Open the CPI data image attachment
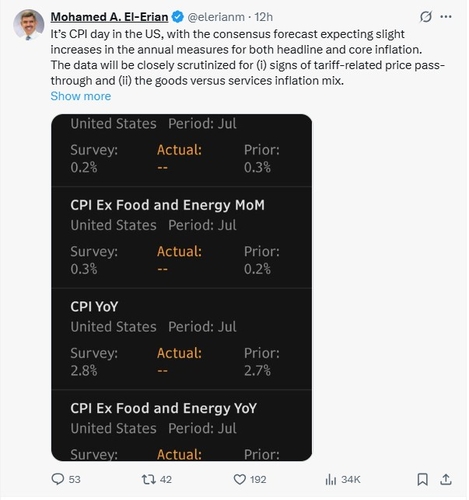The width and height of the screenshot is (469, 500). (182, 288)
